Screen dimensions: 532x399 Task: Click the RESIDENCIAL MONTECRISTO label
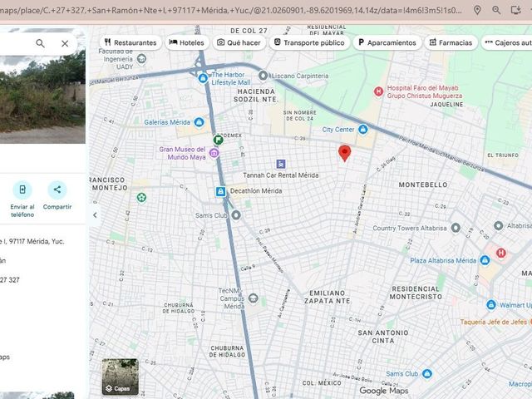416,293
